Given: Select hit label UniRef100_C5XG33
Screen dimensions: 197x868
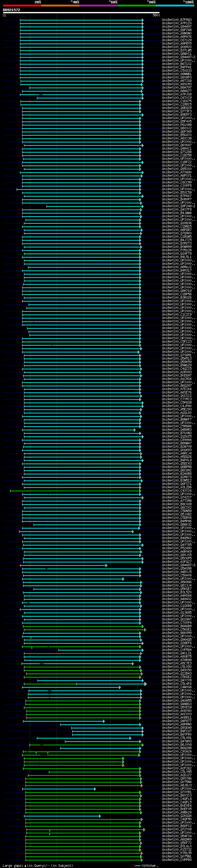Looking at the screenshot, I should coord(177,71).
